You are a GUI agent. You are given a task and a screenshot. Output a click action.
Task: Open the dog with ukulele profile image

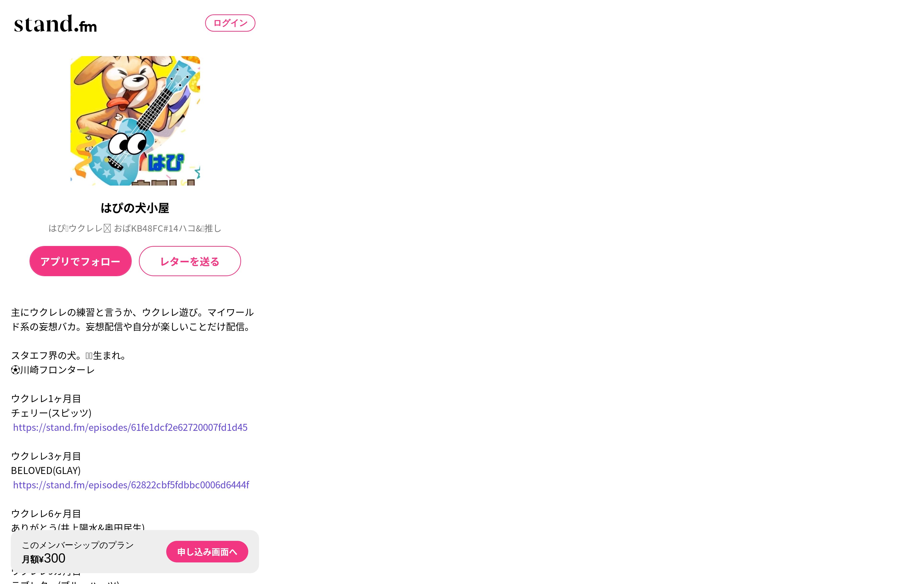coord(135,121)
